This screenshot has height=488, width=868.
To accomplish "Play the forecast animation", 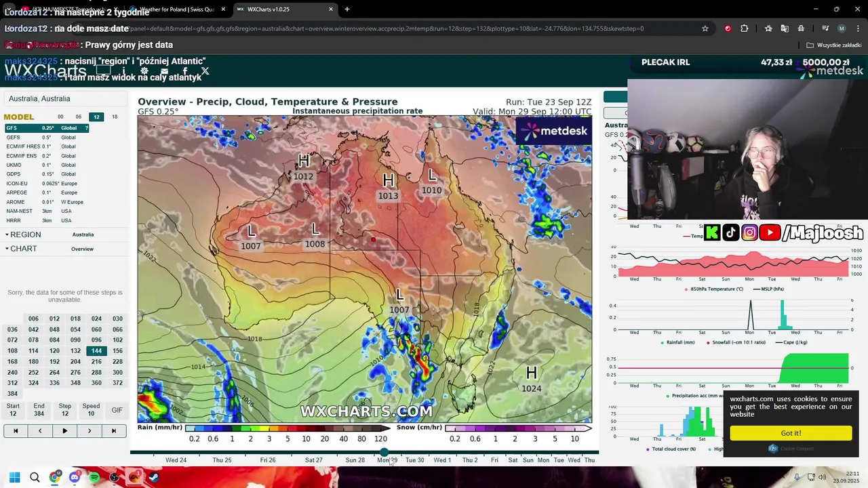I will pyautogui.click(x=64, y=430).
